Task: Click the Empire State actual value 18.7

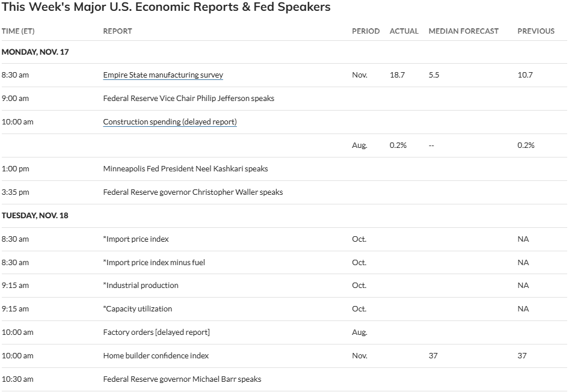Action: tap(397, 75)
